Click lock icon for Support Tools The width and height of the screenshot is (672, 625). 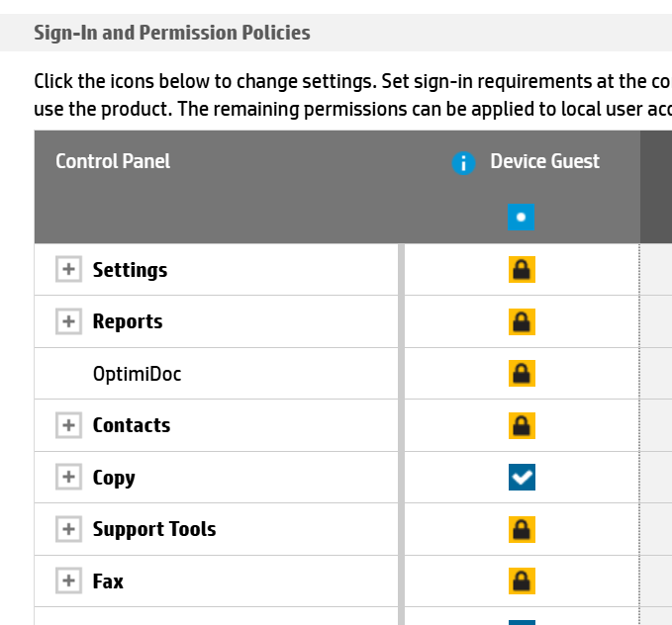tap(522, 529)
